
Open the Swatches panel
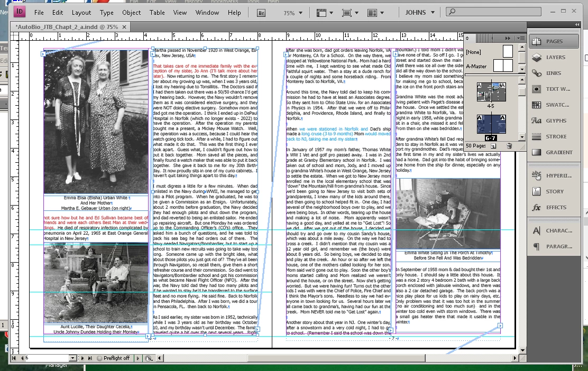(x=554, y=105)
